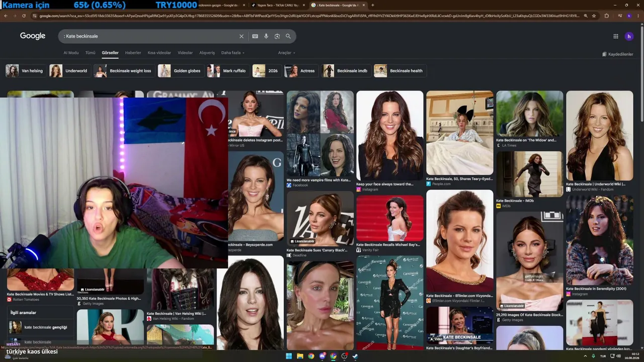This screenshot has height=362, width=644.
Task: Select the Görseller tab
Action: click(x=110, y=53)
